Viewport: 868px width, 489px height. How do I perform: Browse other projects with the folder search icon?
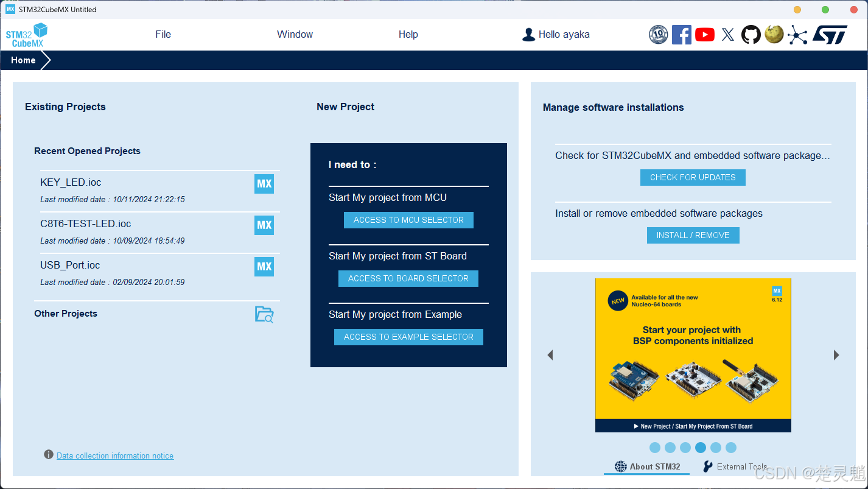pos(264,314)
